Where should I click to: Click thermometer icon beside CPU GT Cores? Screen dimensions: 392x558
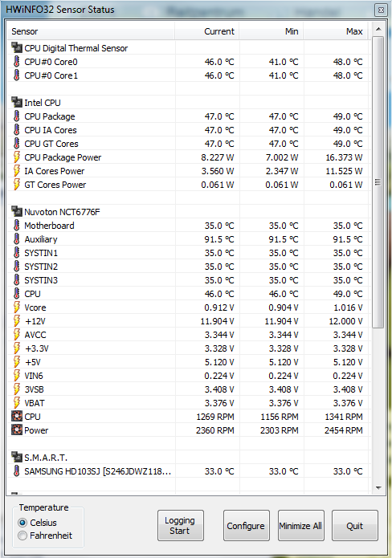(x=16, y=144)
